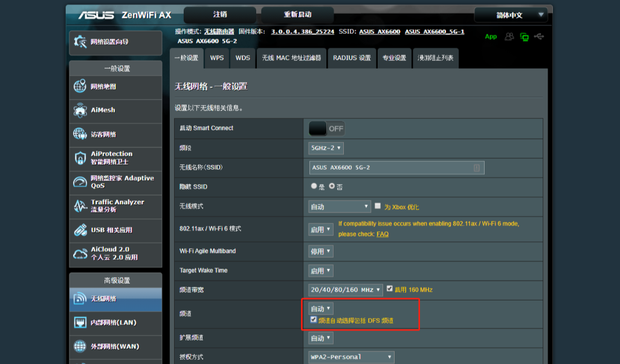Image resolution: width=620 pixels, height=364 pixels.
Task: Click the 注销 logout button
Action: (220, 14)
